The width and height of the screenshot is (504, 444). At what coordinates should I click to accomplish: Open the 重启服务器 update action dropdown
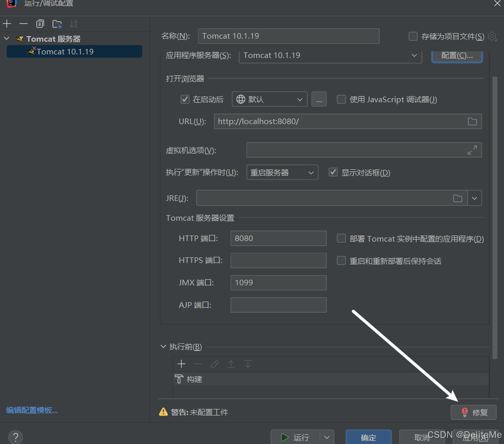pos(282,172)
